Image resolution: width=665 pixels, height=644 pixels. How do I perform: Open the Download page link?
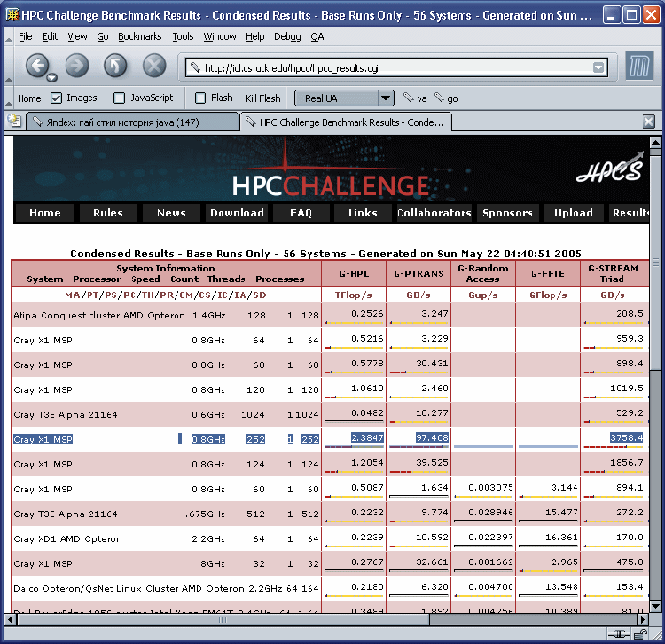(x=237, y=213)
